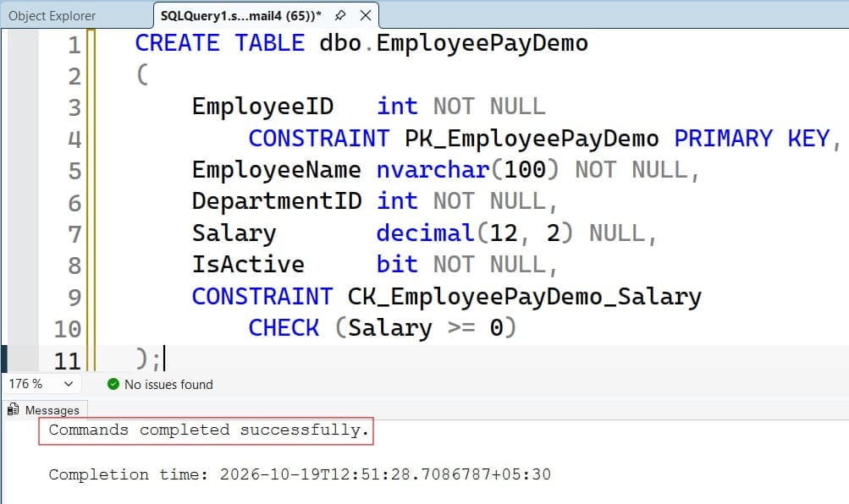Click the 'Commands completed successfully.' message
This screenshot has width=849, height=504.
[x=208, y=430]
